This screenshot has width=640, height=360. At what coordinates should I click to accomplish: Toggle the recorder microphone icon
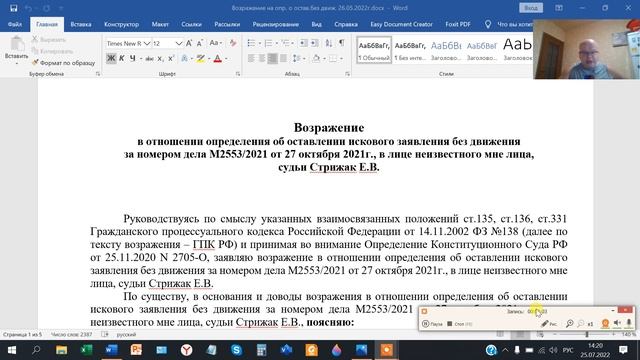[629, 323]
